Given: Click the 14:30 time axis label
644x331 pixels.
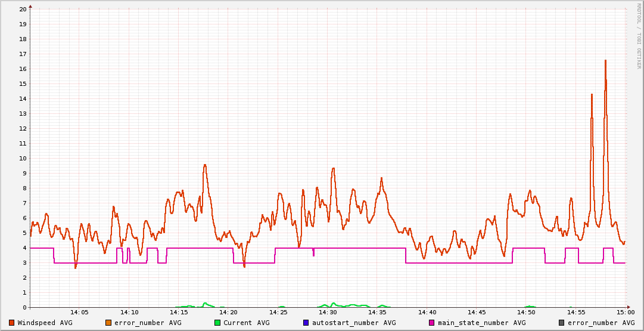Looking at the screenshot, I should click(x=328, y=313).
